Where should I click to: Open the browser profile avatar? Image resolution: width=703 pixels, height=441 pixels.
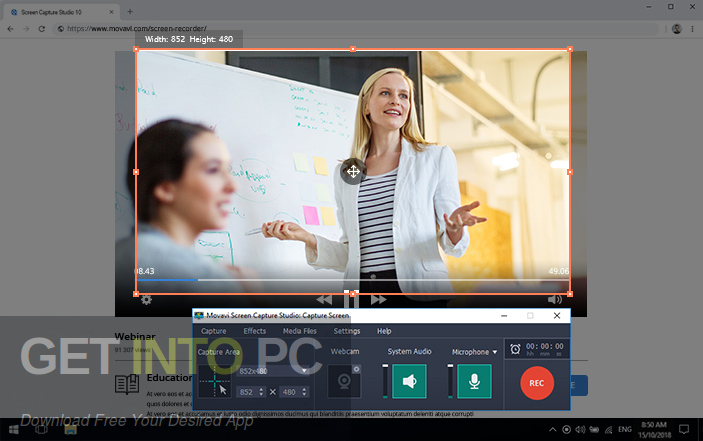click(677, 29)
